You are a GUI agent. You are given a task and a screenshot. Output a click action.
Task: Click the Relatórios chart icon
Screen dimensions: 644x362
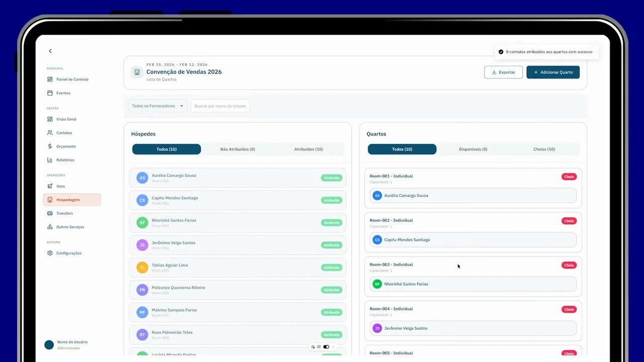coord(50,160)
